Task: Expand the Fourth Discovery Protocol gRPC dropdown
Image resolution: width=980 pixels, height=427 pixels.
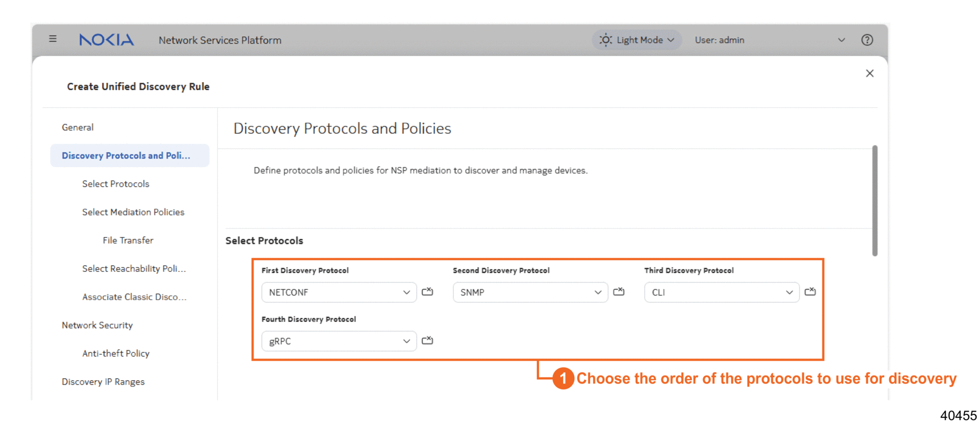Action: pos(339,341)
